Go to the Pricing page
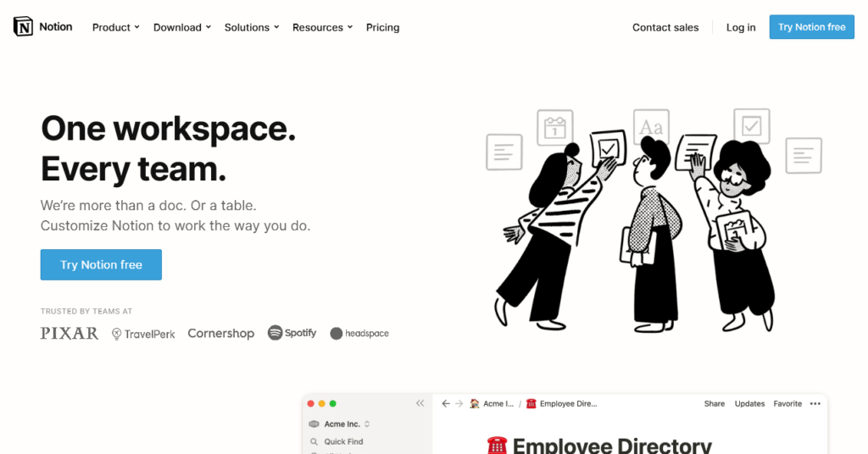 tap(382, 27)
